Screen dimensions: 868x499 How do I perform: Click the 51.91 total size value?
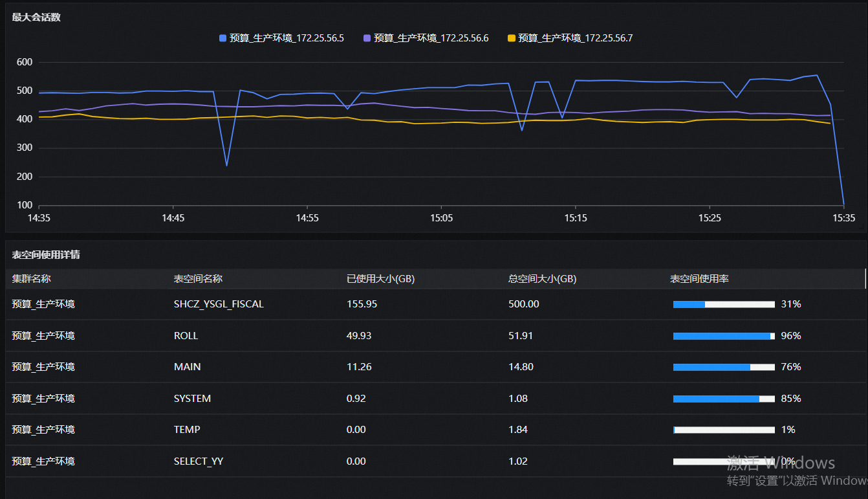(x=521, y=336)
